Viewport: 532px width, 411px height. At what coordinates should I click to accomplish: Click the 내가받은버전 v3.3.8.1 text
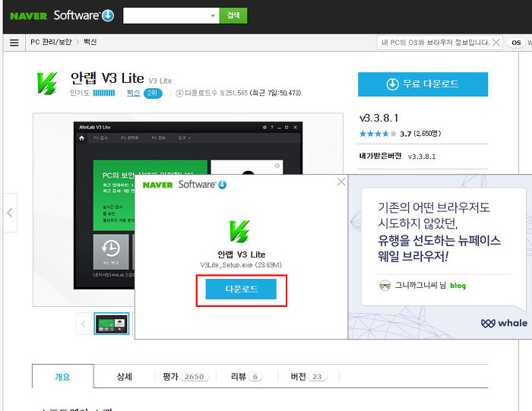tap(397, 156)
